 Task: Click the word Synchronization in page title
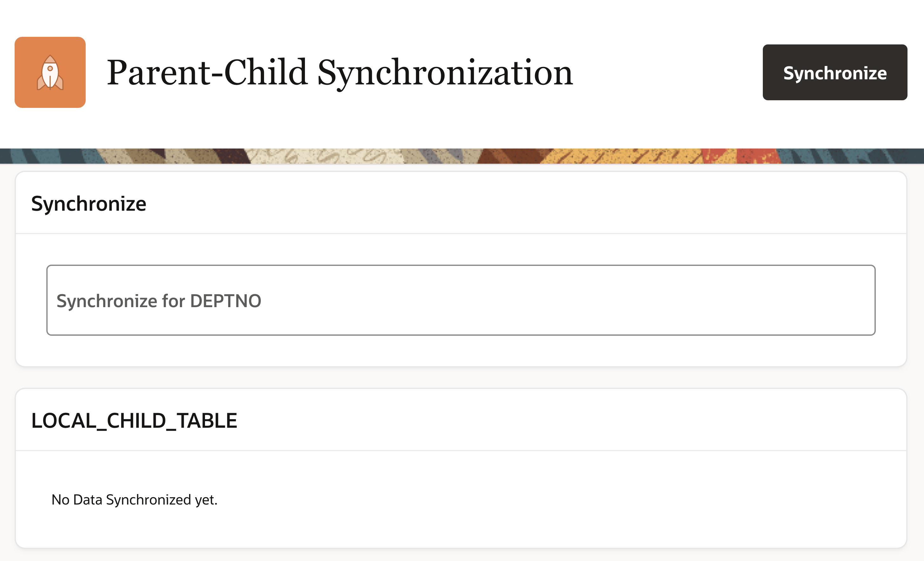(x=445, y=72)
